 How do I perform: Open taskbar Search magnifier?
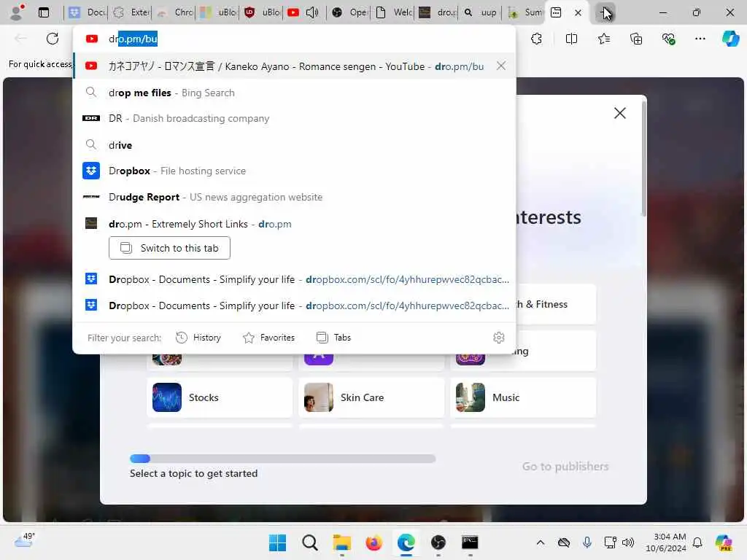tap(309, 542)
